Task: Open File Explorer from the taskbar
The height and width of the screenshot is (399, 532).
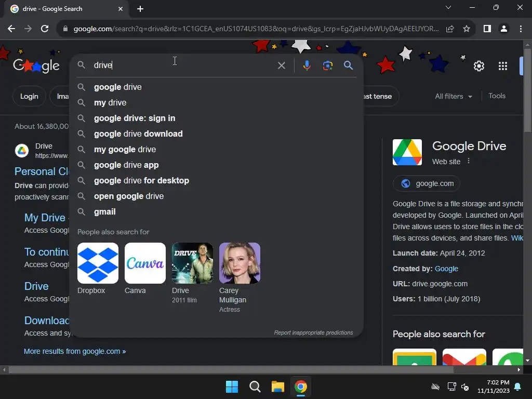Action: tap(277, 387)
